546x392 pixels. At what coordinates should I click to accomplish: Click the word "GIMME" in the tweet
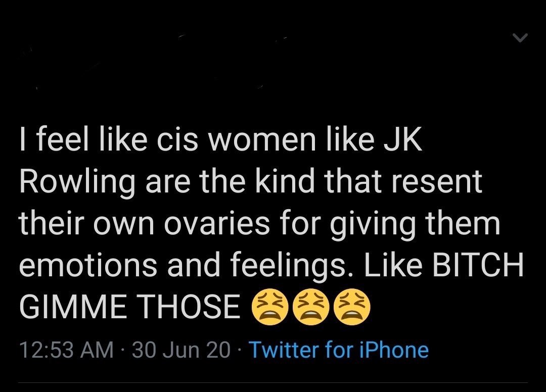[74, 307]
